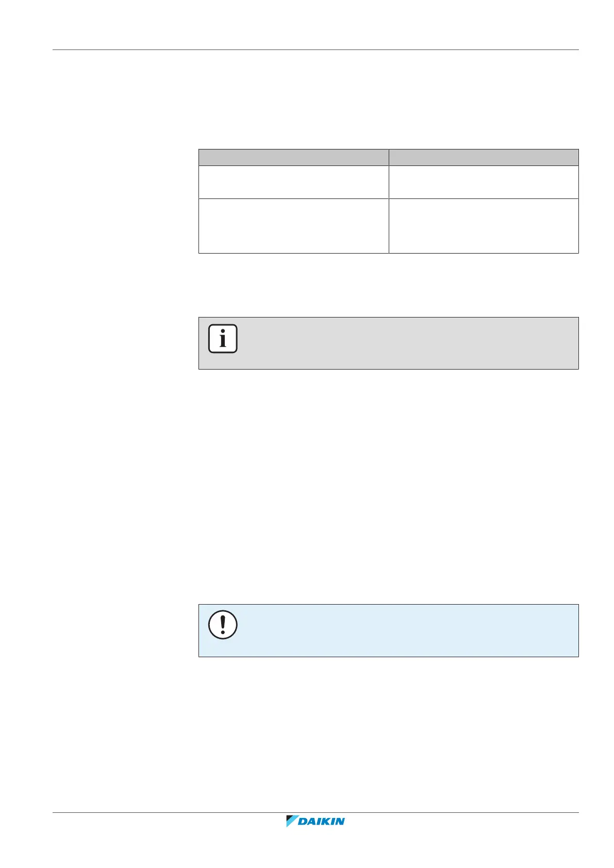Click the horizontal rule at page top
This screenshot has width=614, height=868.
point(316,50)
